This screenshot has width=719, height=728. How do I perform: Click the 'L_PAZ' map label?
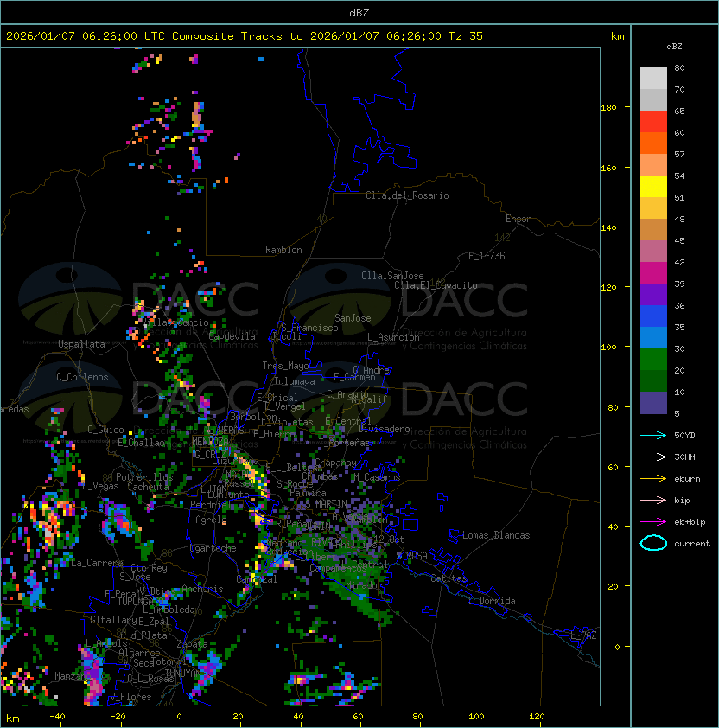583,635
